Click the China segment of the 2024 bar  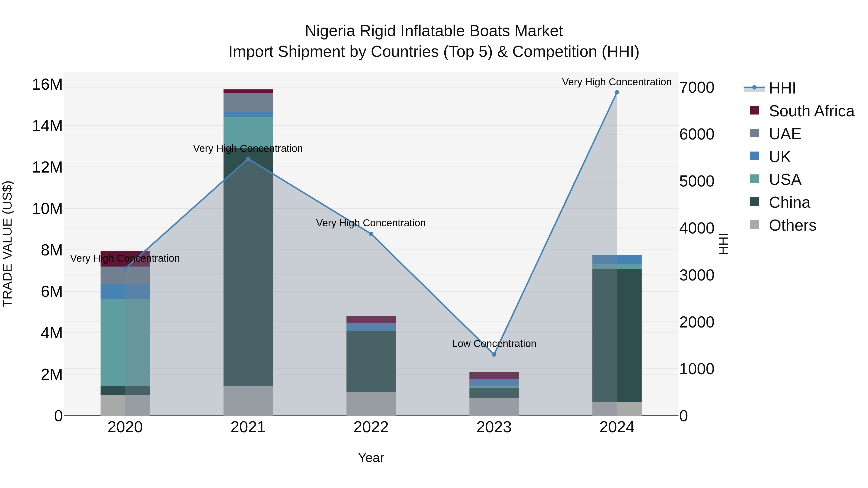(617, 335)
